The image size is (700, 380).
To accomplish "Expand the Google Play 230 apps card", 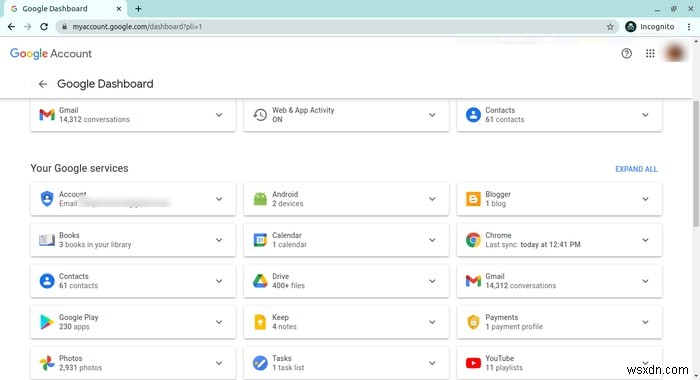I will [219, 322].
